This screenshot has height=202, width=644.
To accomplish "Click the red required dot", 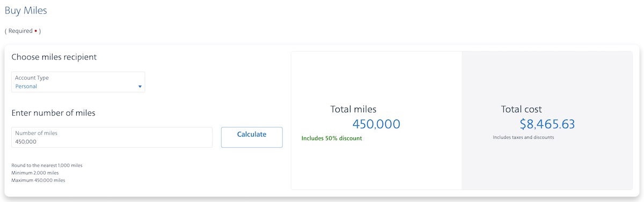I will point(35,31).
